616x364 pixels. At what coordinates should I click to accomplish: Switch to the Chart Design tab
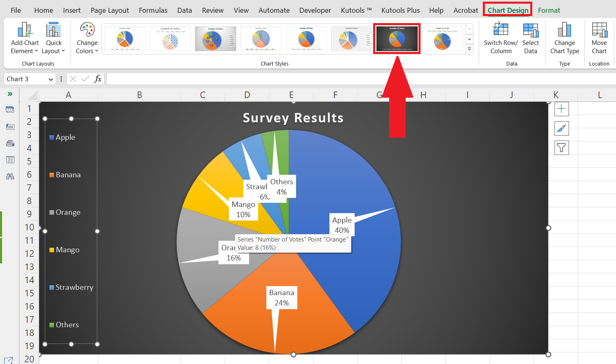click(508, 10)
